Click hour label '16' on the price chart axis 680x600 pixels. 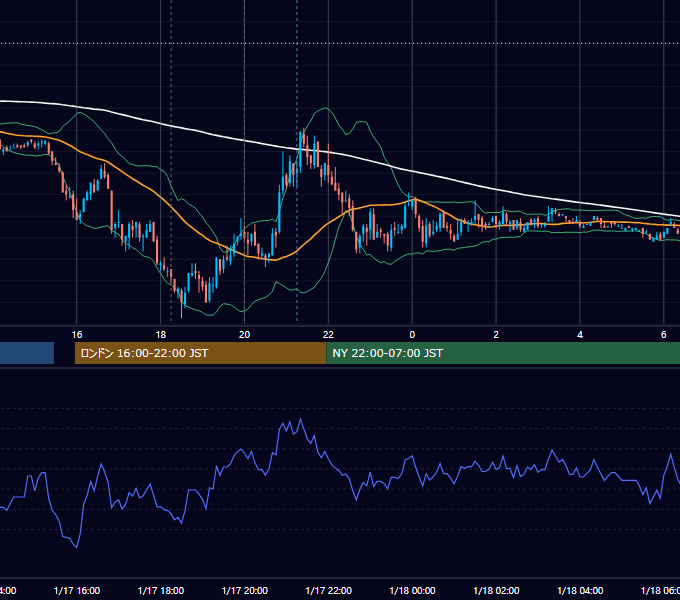pyautogui.click(x=77, y=335)
